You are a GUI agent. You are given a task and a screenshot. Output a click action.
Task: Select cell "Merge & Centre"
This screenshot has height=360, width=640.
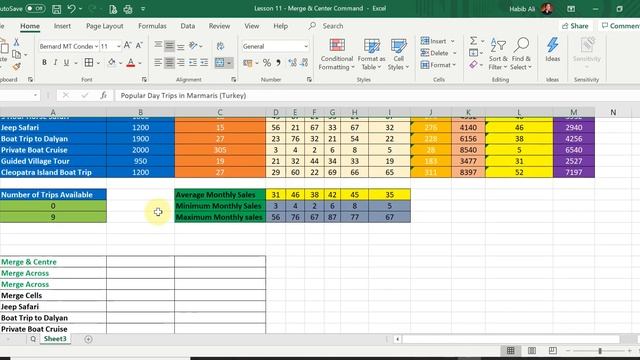53,262
